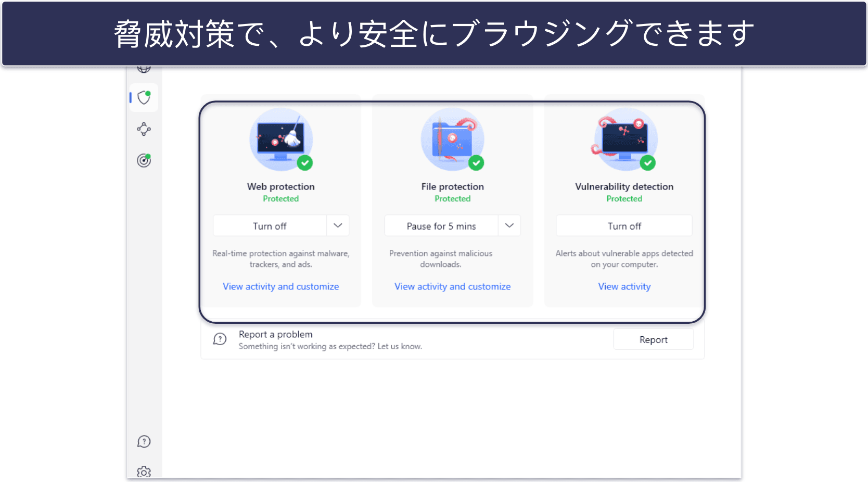Click the File protection title text
868x482 pixels.
pyautogui.click(x=453, y=186)
